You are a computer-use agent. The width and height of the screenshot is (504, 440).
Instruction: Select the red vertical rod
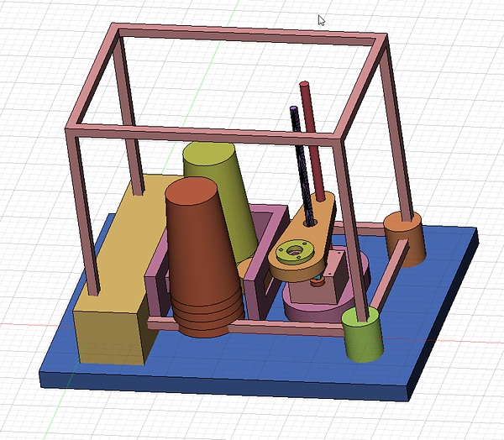(312, 143)
